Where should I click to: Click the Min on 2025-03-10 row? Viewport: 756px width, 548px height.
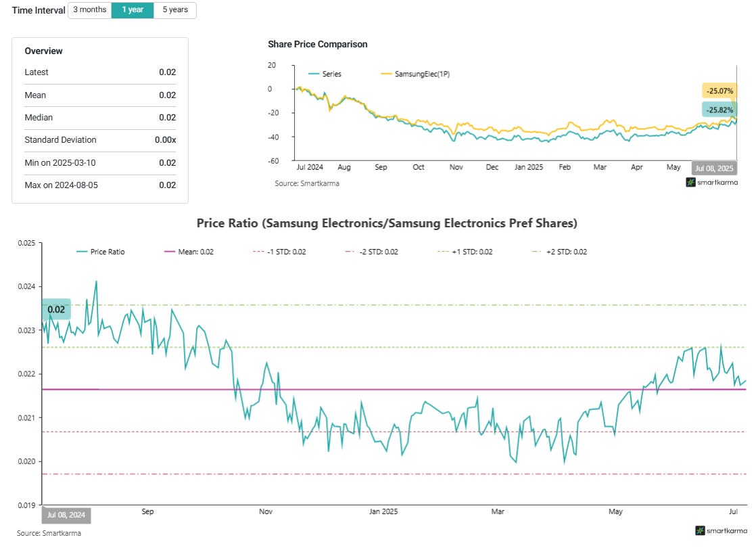[100, 163]
